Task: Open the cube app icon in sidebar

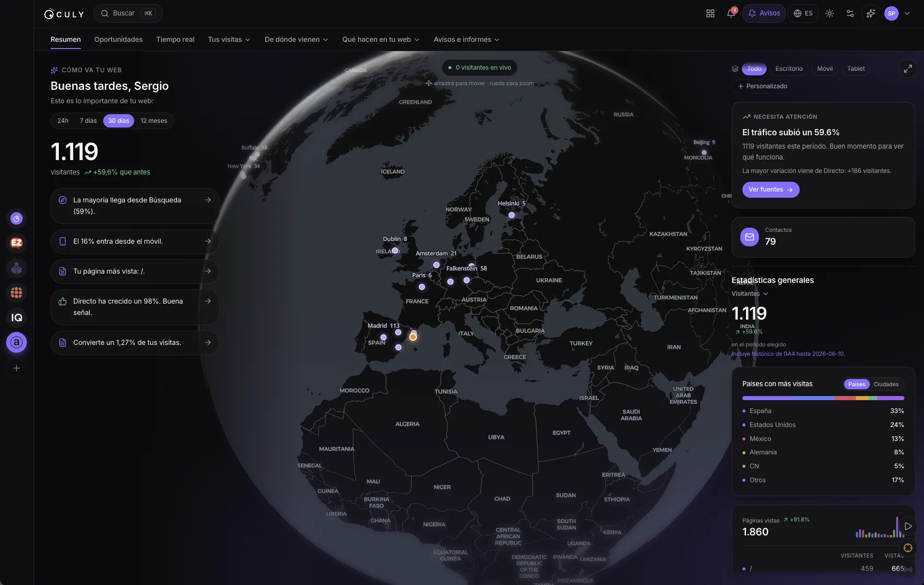Action: pos(17,268)
